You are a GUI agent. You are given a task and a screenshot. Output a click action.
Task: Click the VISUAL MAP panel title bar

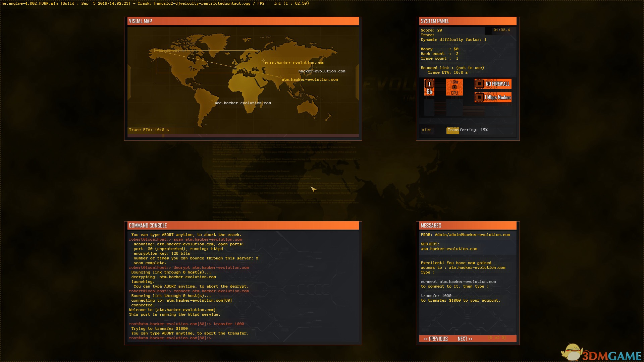[x=243, y=21]
